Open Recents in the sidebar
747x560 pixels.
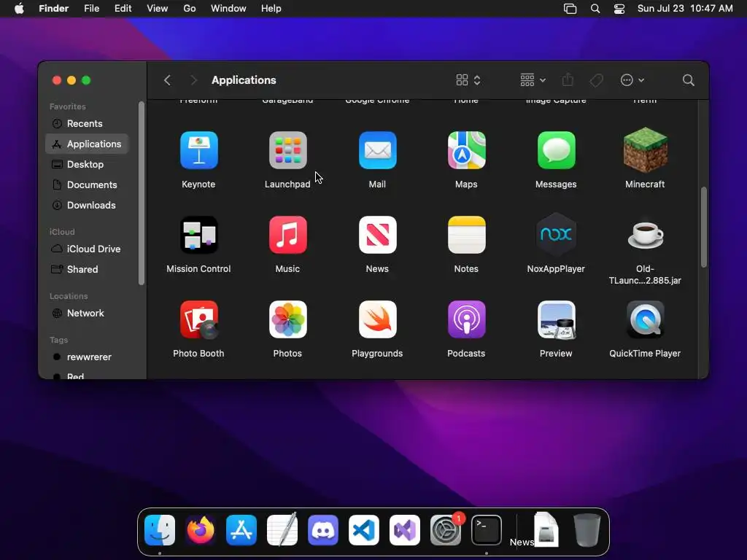coord(87,124)
